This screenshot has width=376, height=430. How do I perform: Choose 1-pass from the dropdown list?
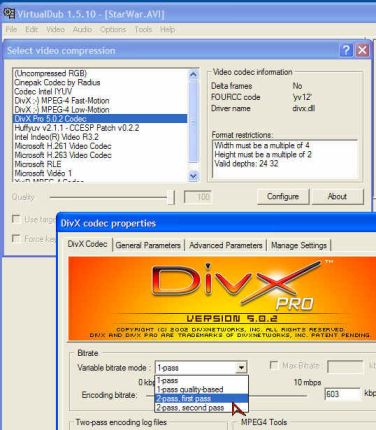pyautogui.click(x=201, y=380)
